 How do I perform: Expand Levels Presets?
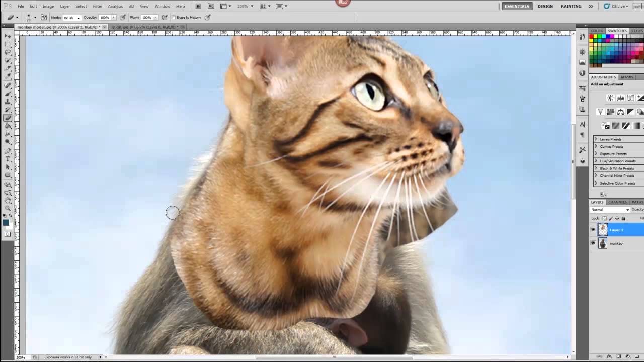[596, 139]
